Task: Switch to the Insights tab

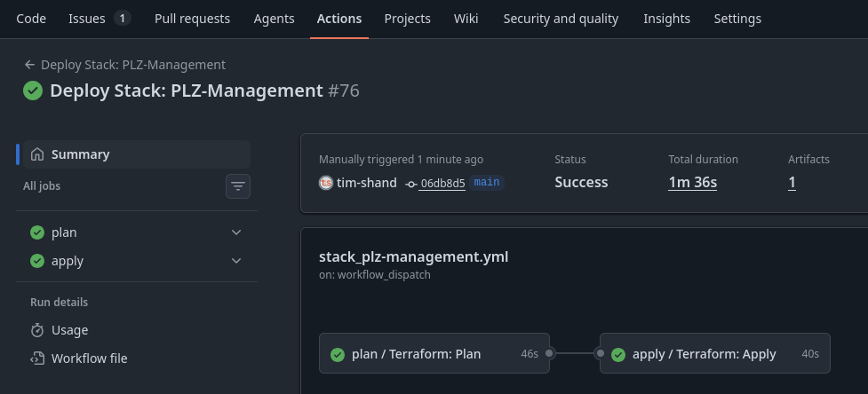Action: (666, 19)
